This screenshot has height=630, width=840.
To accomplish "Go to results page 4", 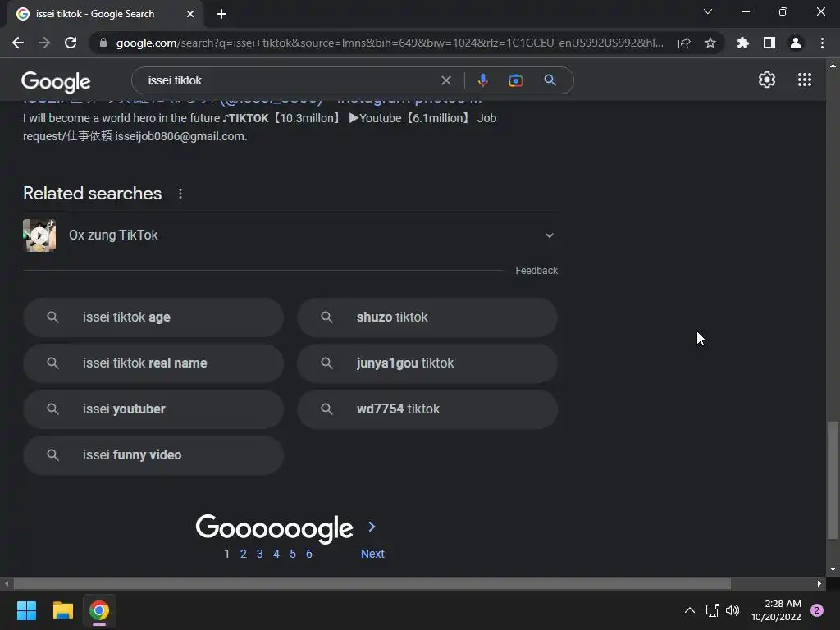I will 276,554.
